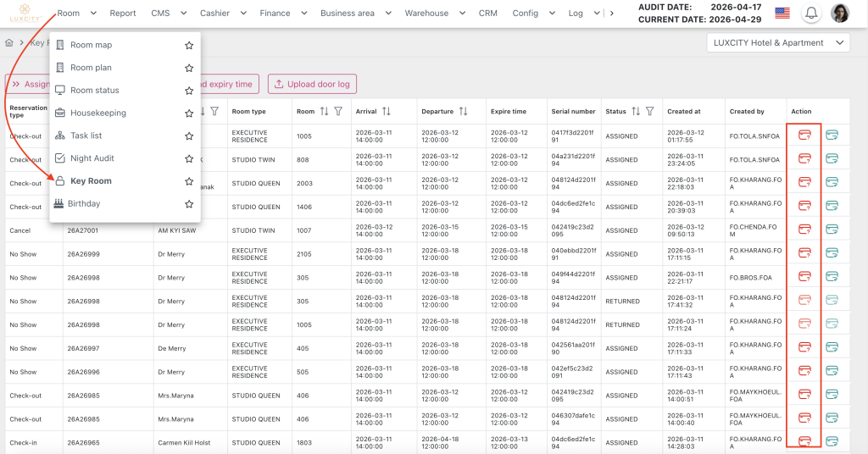Viewport: 868px width, 454px height.
Task: Click red key card icon for room 808
Action: pyautogui.click(x=804, y=158)
